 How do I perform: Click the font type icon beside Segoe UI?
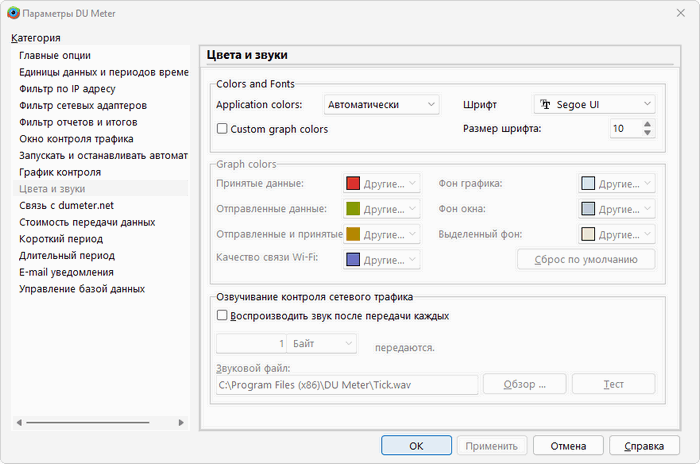(546, 104)
